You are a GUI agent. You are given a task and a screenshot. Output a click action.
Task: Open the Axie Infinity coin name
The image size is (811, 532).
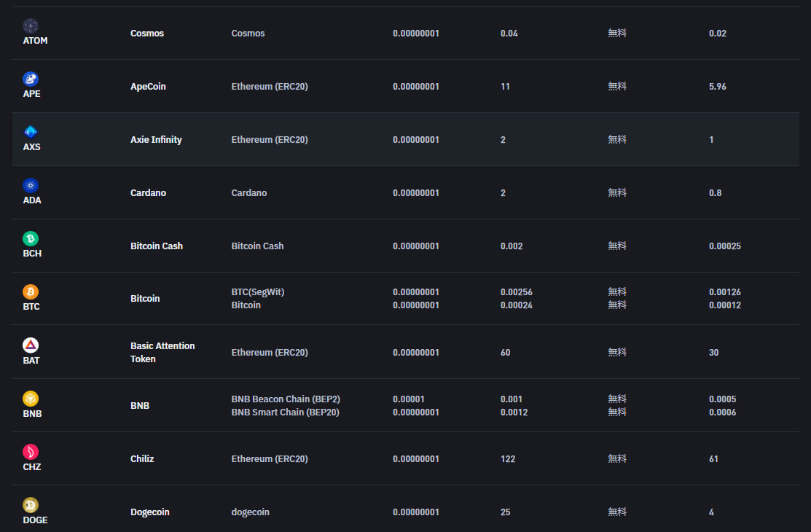coord(156,140)
